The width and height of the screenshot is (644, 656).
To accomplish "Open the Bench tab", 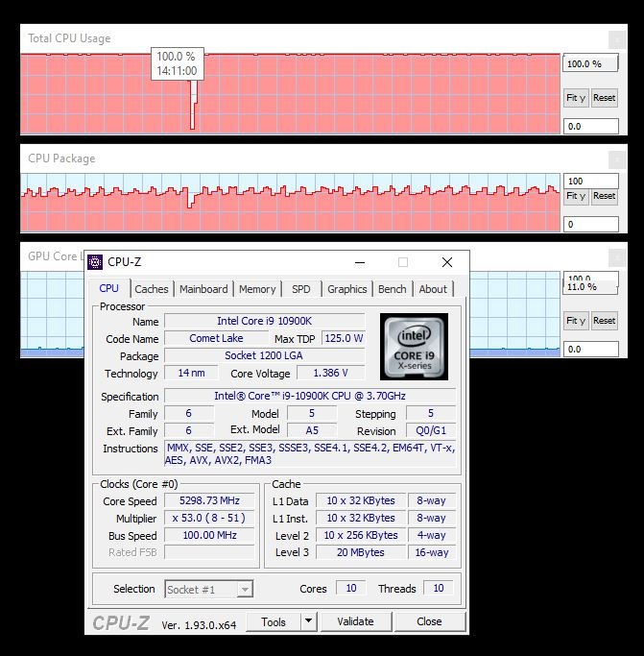I will [x=392, y=289].
